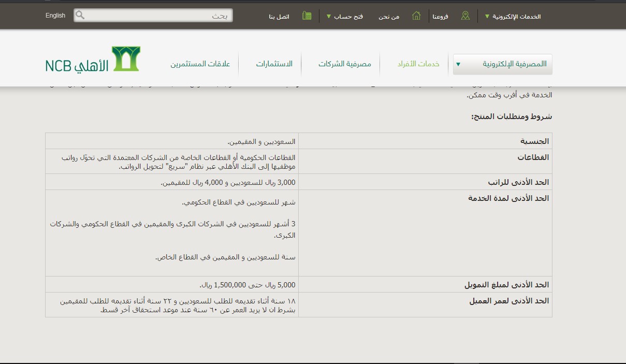Click the شروط ومتطلبات المنتج heading
Screen dimensions: 626x364
click(512, 117)
